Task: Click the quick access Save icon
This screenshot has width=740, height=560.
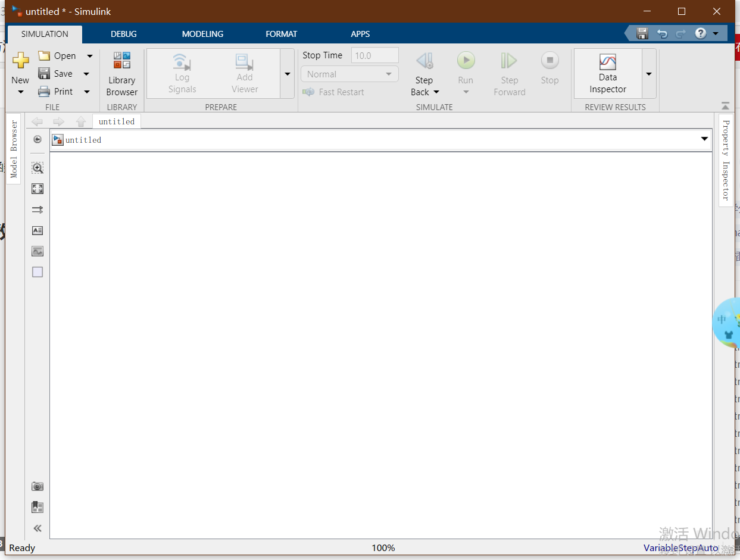Action: (x=642, y=33)
